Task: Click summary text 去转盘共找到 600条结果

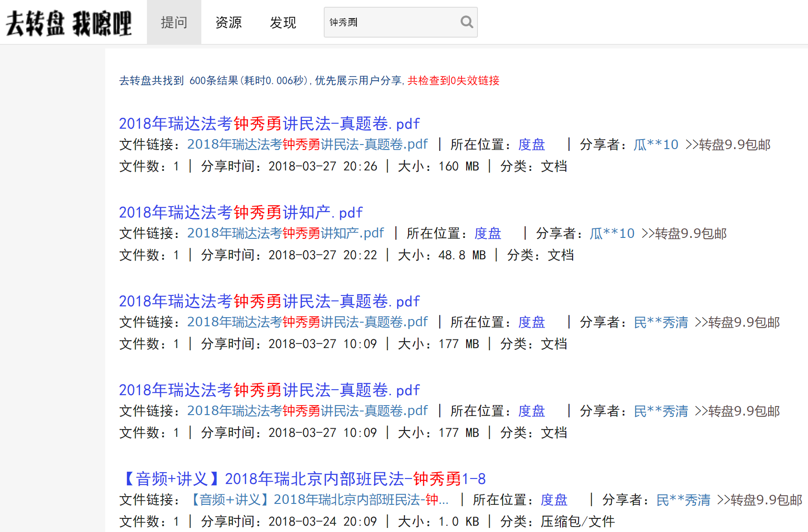Action: [179, 80]
